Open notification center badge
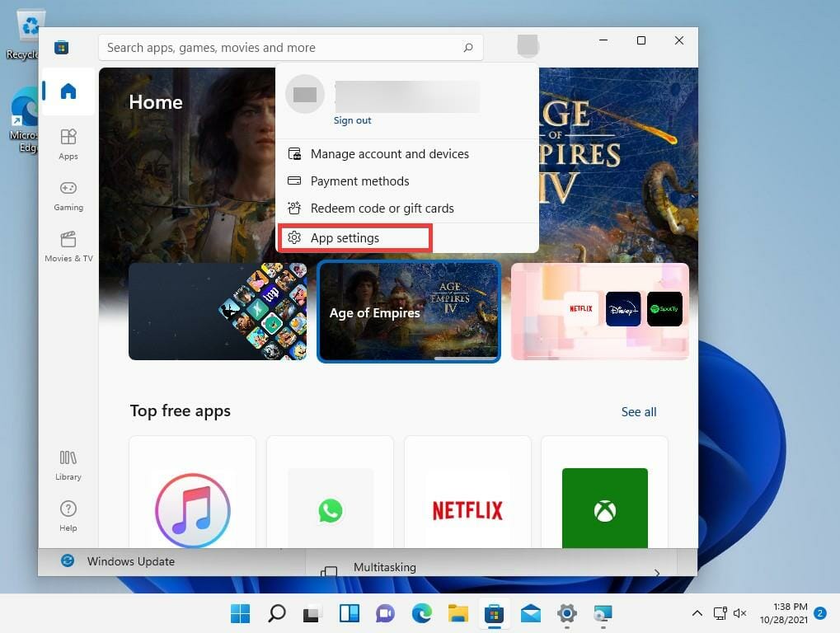Image resolution: width=840 pixels, height=633 pixels. point(819,613)
